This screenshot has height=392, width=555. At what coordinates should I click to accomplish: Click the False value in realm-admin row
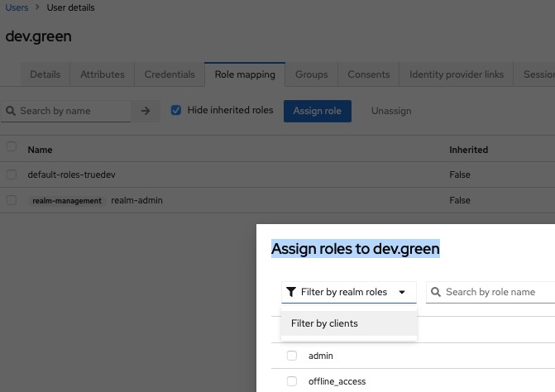460,200
